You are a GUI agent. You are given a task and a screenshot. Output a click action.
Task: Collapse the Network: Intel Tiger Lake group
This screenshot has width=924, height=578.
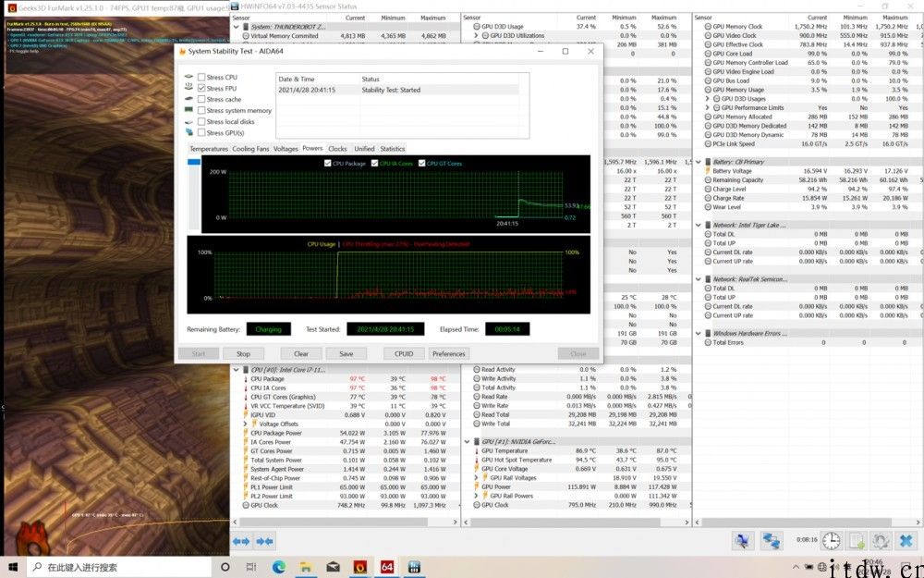[699, 225]
